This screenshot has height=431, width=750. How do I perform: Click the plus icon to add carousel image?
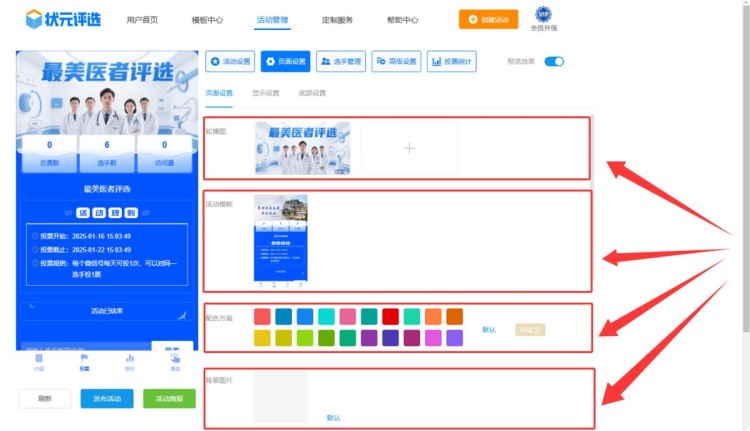pyautogui.click(x=408, y=148)
